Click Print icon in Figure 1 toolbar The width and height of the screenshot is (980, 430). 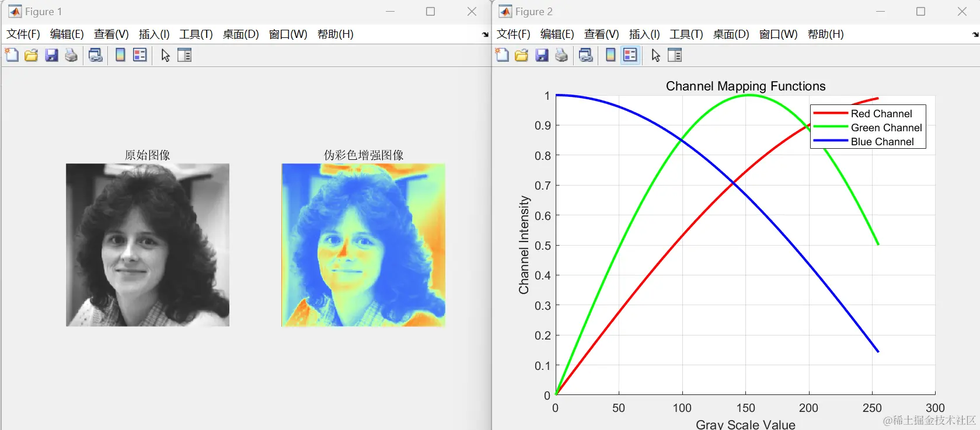(71, 55)
